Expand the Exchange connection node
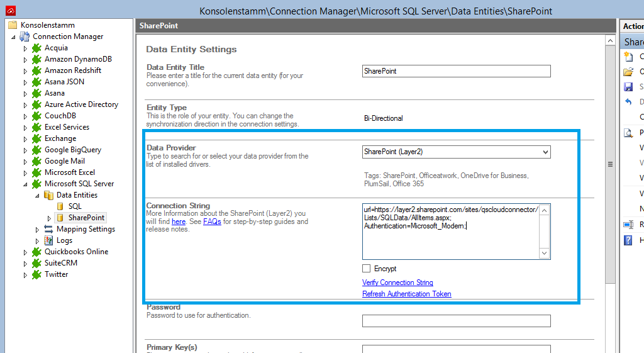Screen dimensions: 644x353 25,139
